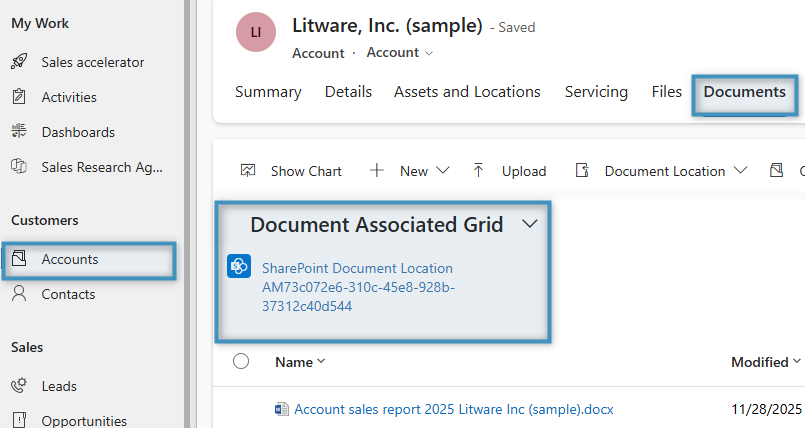Open the Account sales report 2025 document
This screenshot has width=805, height=428.
453,409
